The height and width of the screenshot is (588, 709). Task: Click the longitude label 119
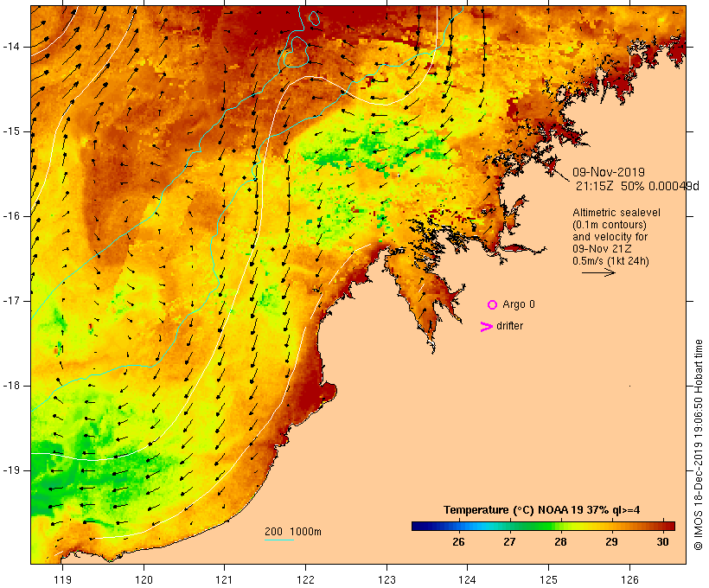click(62, 580)
